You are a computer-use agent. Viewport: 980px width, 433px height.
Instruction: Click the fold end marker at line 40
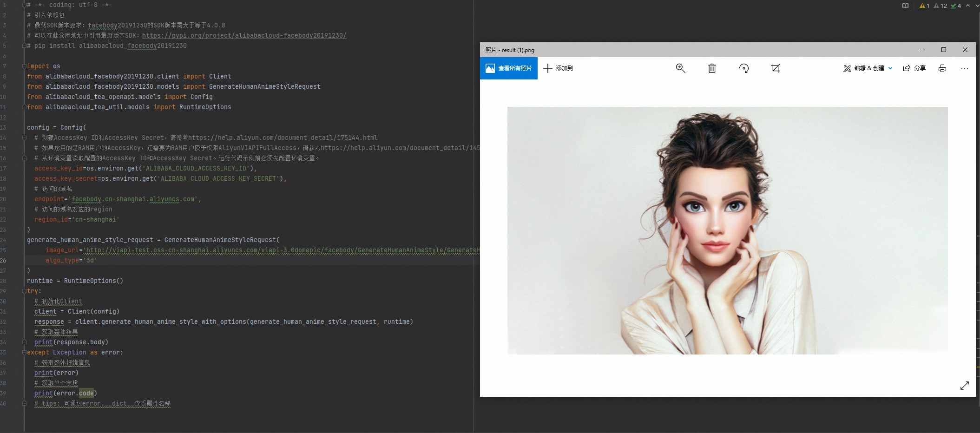[24, 403]
